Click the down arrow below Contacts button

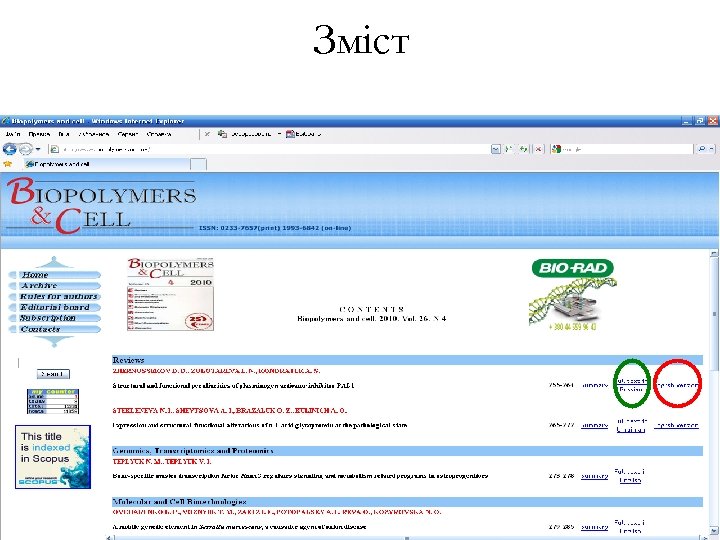point(54,341)
